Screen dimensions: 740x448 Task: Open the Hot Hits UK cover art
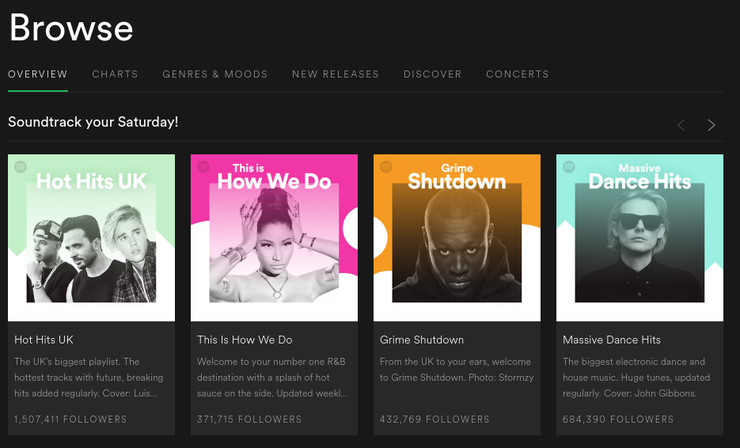tap(92, 238)
